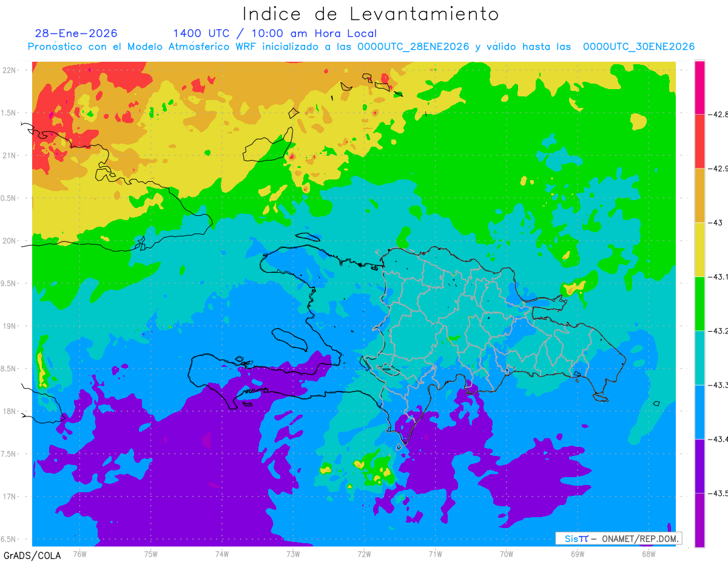
Task: Click the '19N' latitude label
Action: (x=10, y=326)
